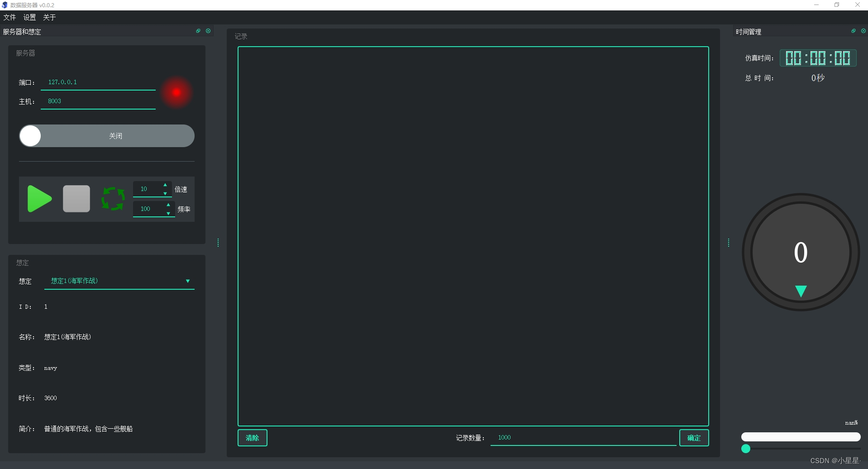Click the right splitter handle dots

[x=729, y=243]
